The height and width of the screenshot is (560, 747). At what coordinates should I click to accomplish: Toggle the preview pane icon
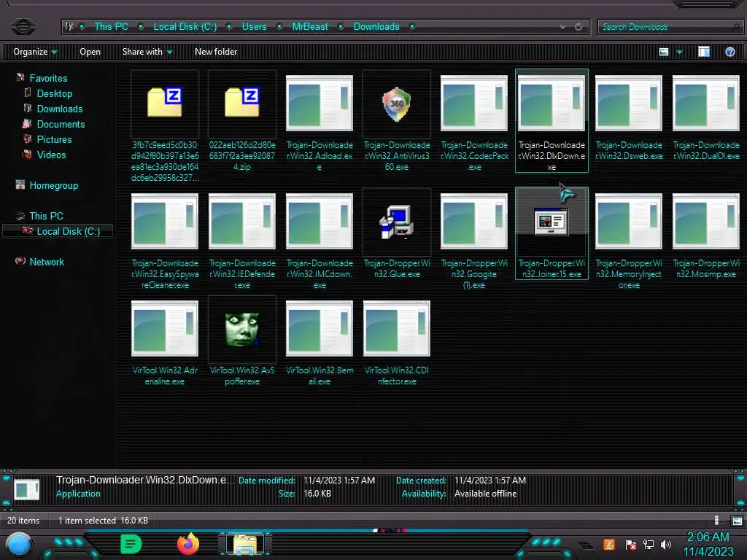click(x=704, y=52)
